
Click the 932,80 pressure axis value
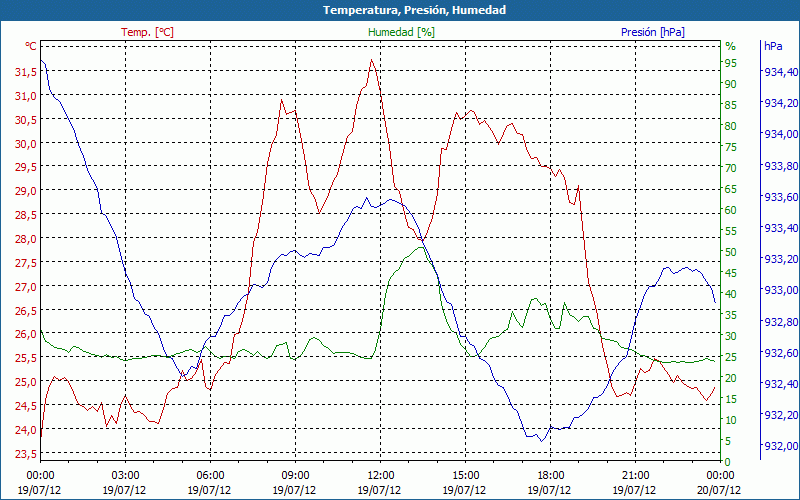coord(781,321)
